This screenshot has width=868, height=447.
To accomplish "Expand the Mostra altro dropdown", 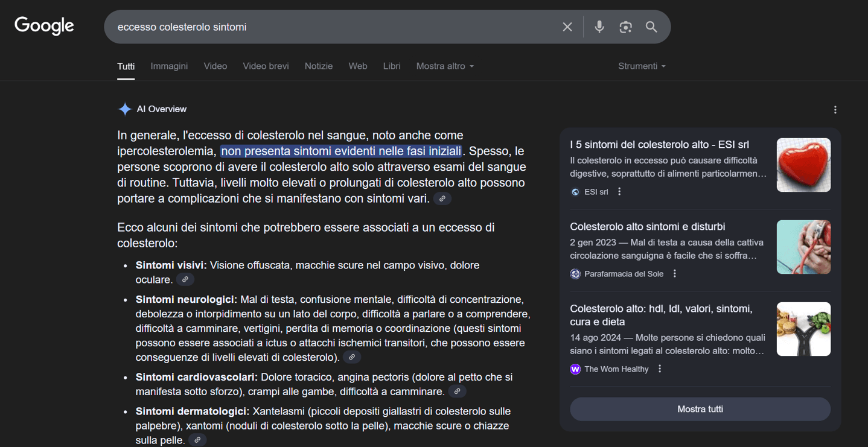I will click(445, 66).
